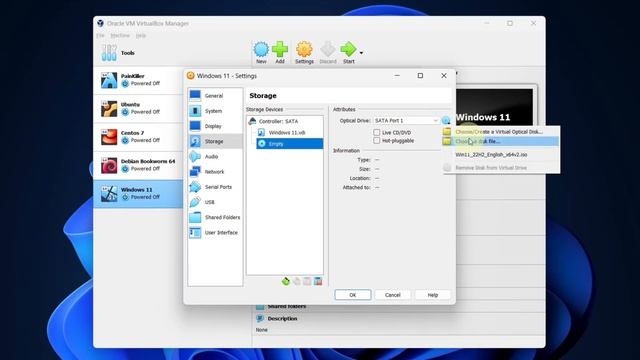The image size is (640, 360).
Task: Select the PainKiller virtual machine
Action: [138, 80]
